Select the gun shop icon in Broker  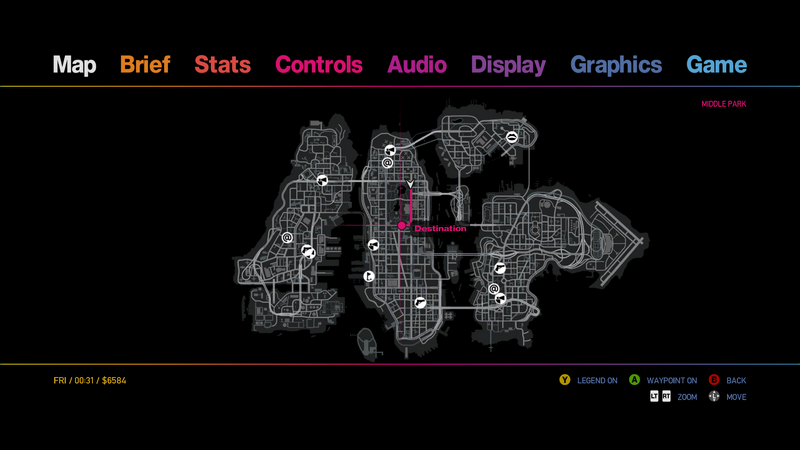[x=499, y=268]
